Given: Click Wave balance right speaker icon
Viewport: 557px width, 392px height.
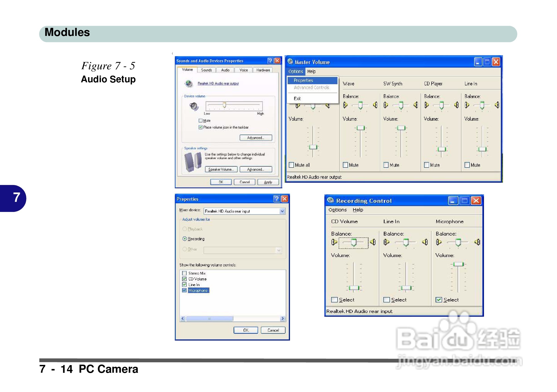Looking at the screenshot, I should [375, 105].
